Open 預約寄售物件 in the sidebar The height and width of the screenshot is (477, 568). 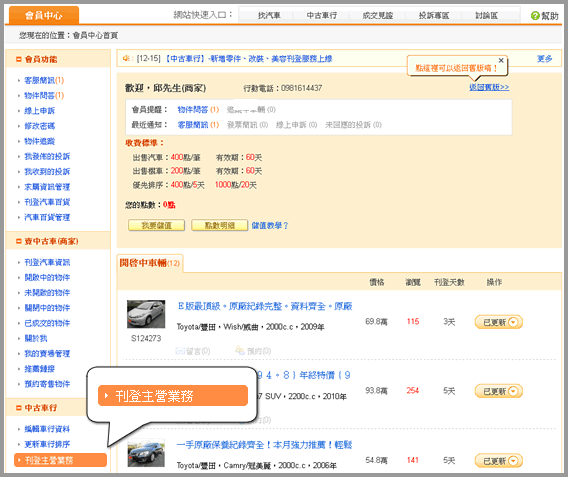pos(47,384)
